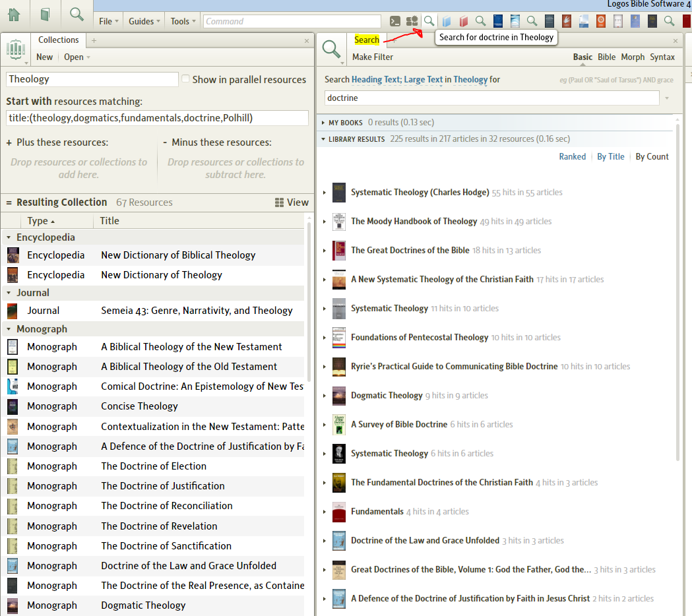Viewport: 692px width, 616px height.
Task: Click magnifier shortcut right of the red book
Action: point(481,21)
